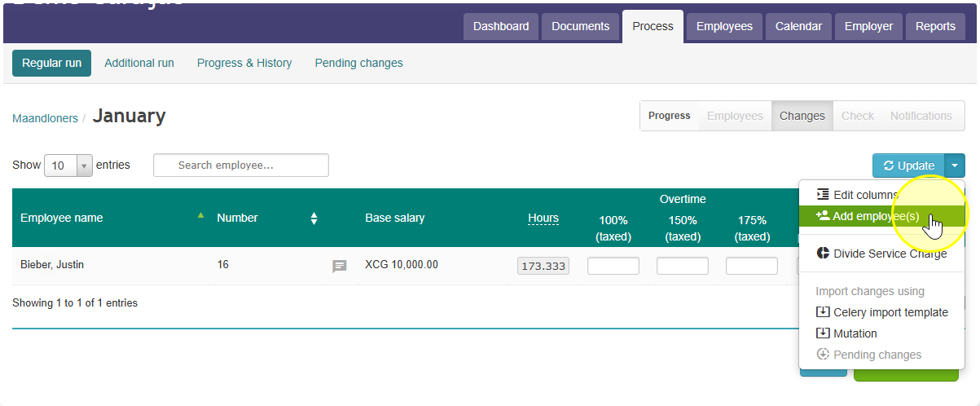
Task: Click the Hours column header
Action: [x=543, y=218]
